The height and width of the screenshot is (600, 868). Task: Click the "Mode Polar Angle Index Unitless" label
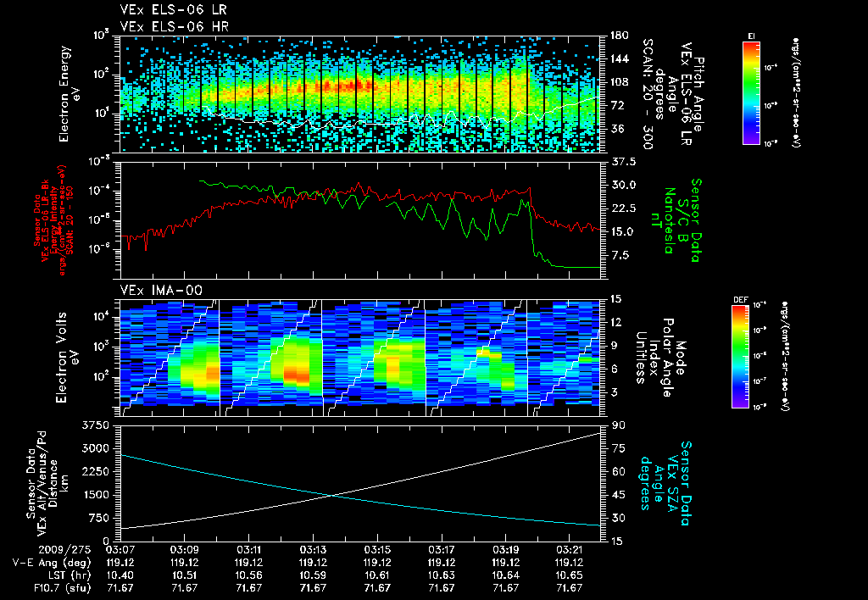[659, 358]
